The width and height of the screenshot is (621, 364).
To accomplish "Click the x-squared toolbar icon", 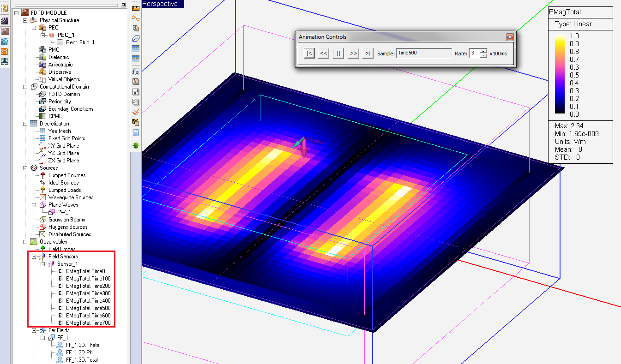I will (136, 92).
